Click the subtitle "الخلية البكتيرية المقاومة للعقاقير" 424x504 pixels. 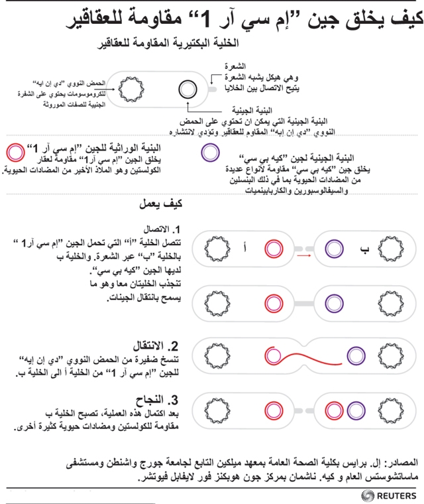pos(171,45)
